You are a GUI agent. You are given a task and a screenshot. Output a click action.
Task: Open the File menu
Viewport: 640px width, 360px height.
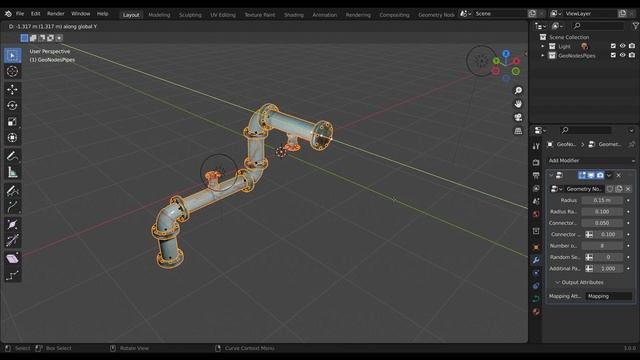20,13
